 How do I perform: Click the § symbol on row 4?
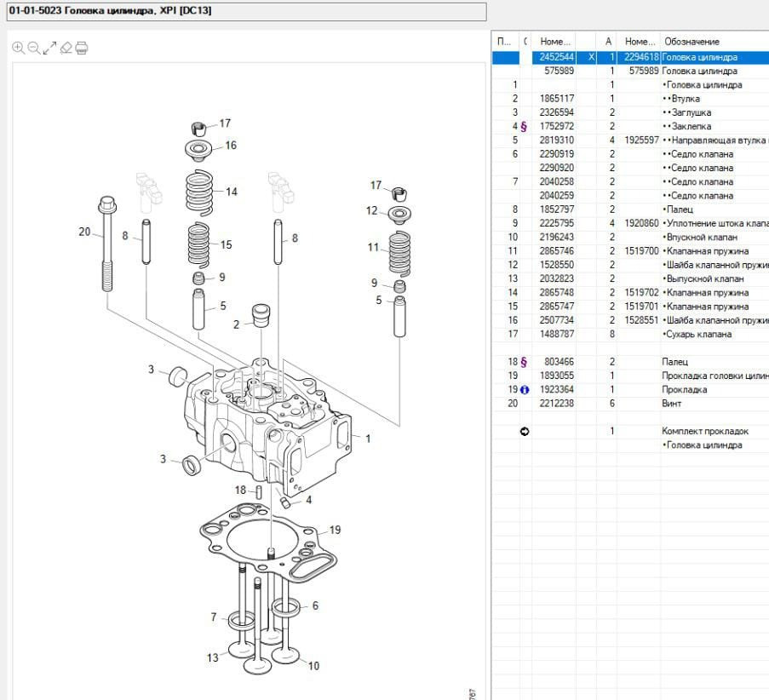(x=524, y=126)
